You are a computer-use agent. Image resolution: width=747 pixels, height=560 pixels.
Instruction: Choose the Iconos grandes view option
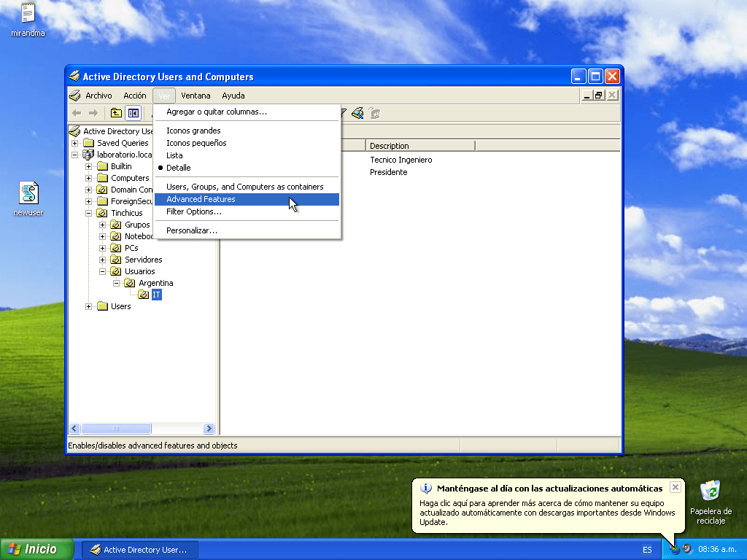(193, 131)
